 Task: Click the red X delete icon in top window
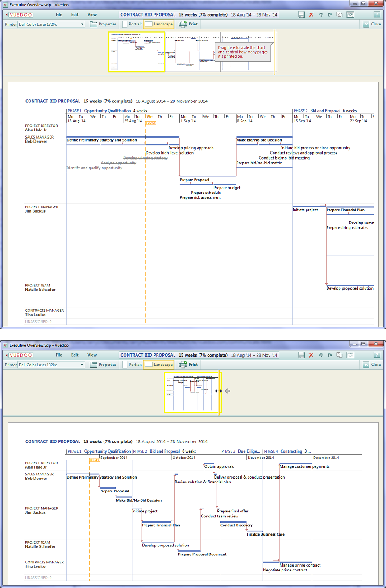coord(311,15)
